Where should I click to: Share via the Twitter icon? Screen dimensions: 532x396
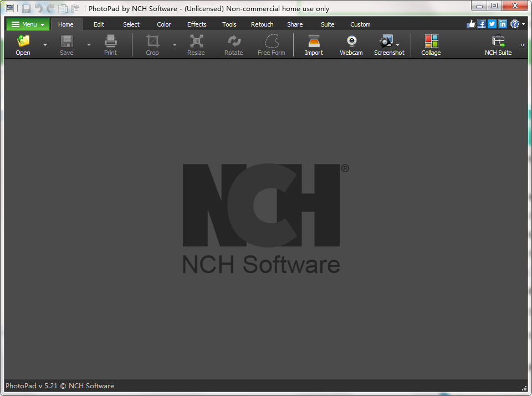492,24
